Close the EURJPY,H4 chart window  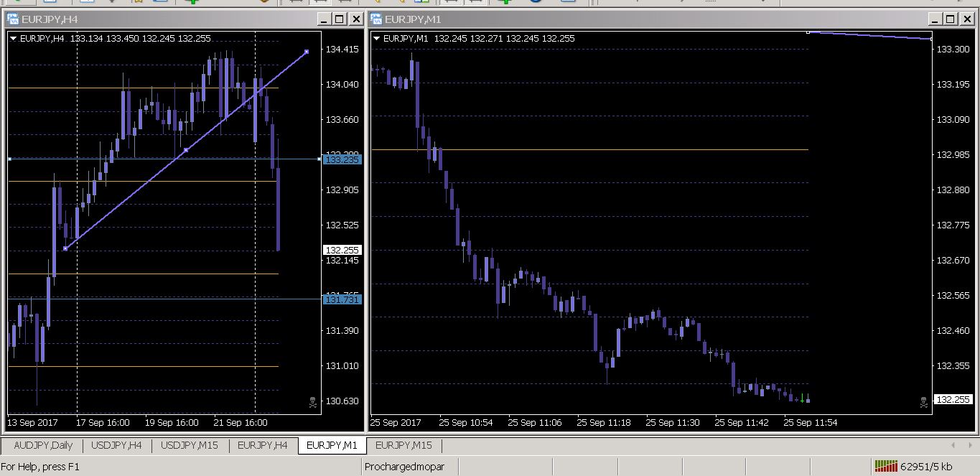(x=356, y=19)
